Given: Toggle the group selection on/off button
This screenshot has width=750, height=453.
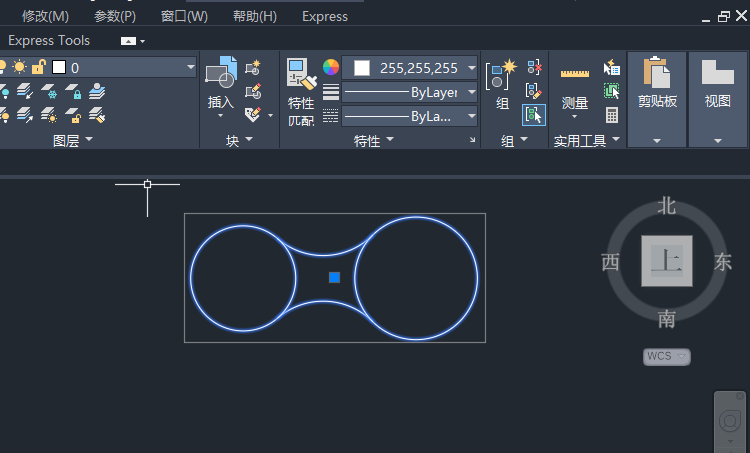Looking at the screenshot, I should pyautogui.click(x=534, y=115).
